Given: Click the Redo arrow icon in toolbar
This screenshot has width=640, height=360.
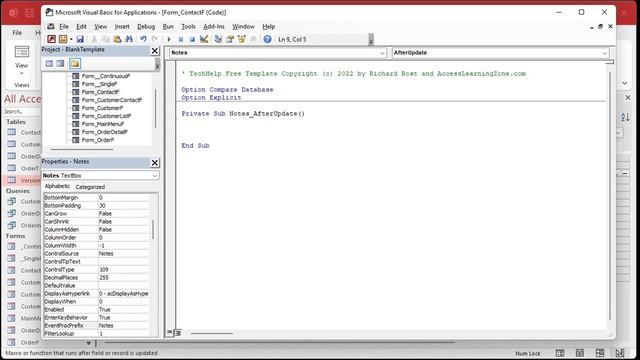Looking at the screenshot, I should click(155, 39).
